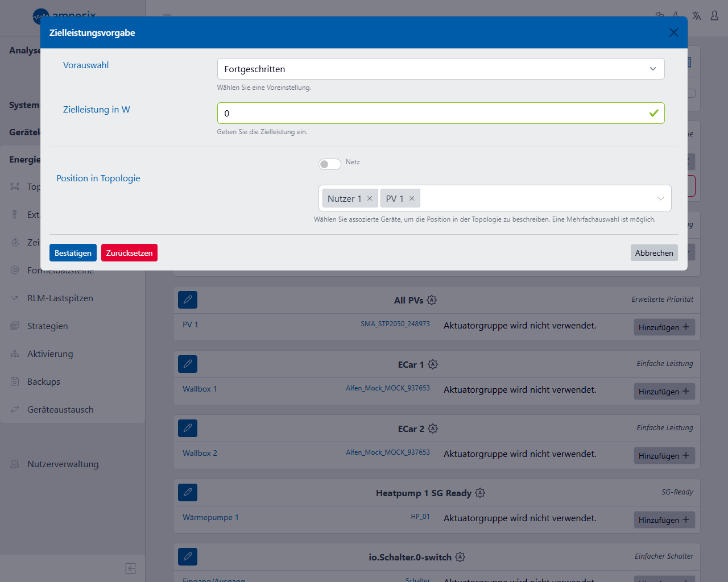Open settings gear icon next to All PVs
This screenshot has height=582, width=728.
pos(432,300)
